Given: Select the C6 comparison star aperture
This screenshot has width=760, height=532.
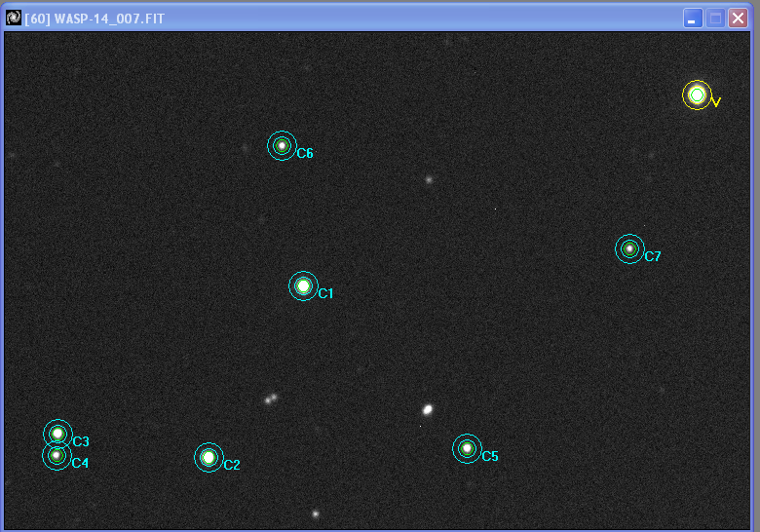Looking at the screenshot, I should coord(282,146).
